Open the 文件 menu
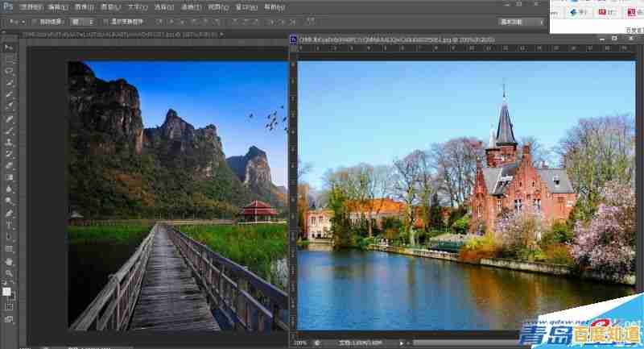The width and height of the screenshot is (644, 349). pos(30,6)
